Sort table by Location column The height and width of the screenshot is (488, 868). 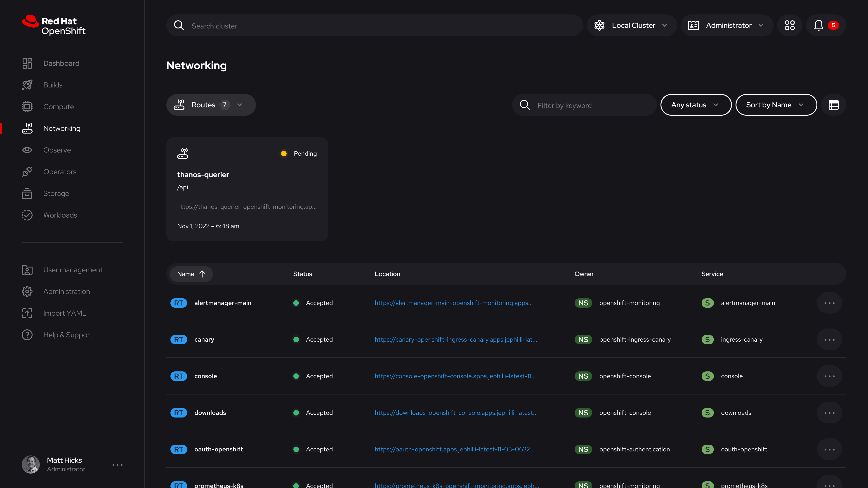387,274
